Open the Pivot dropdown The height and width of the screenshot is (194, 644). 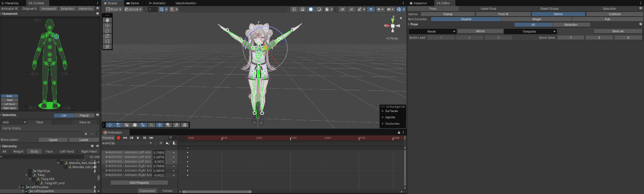tap(113, 9)
